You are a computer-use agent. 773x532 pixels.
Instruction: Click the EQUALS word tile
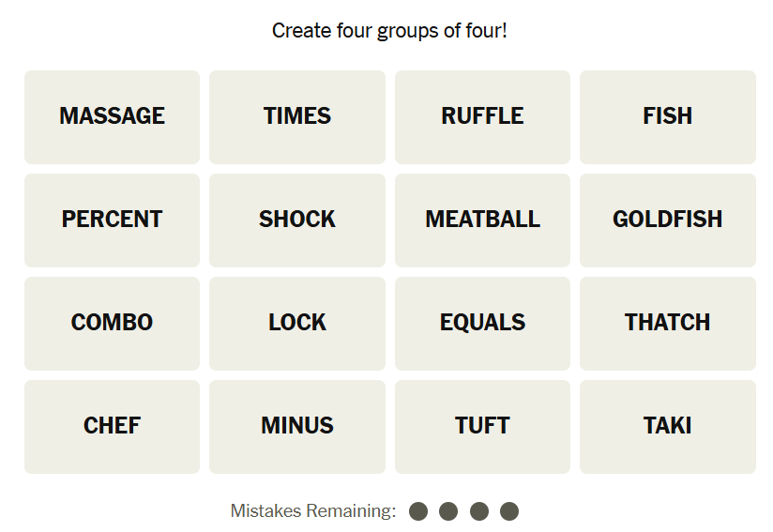click(x=482, y=323)
